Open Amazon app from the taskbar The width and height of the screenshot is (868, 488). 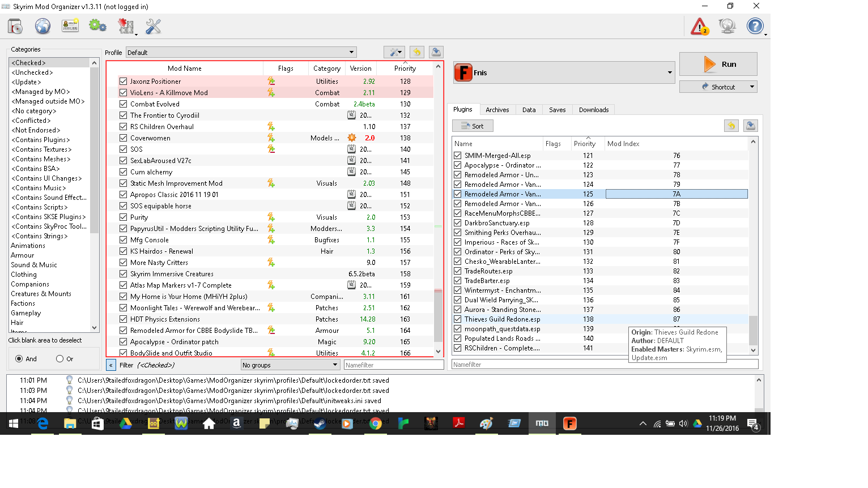237,423
